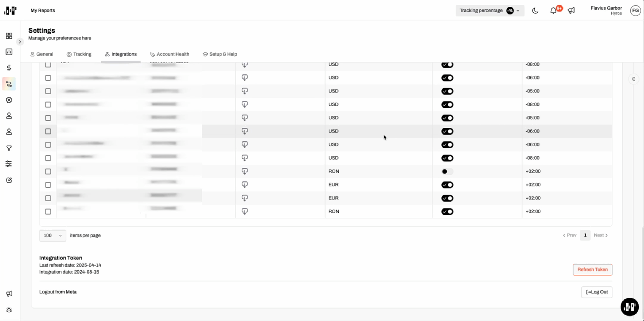The width and height of the screenshot is (644, 321).
Task: Open the dollar sign sales icon in the sidebar
Action: click(9, 68)
